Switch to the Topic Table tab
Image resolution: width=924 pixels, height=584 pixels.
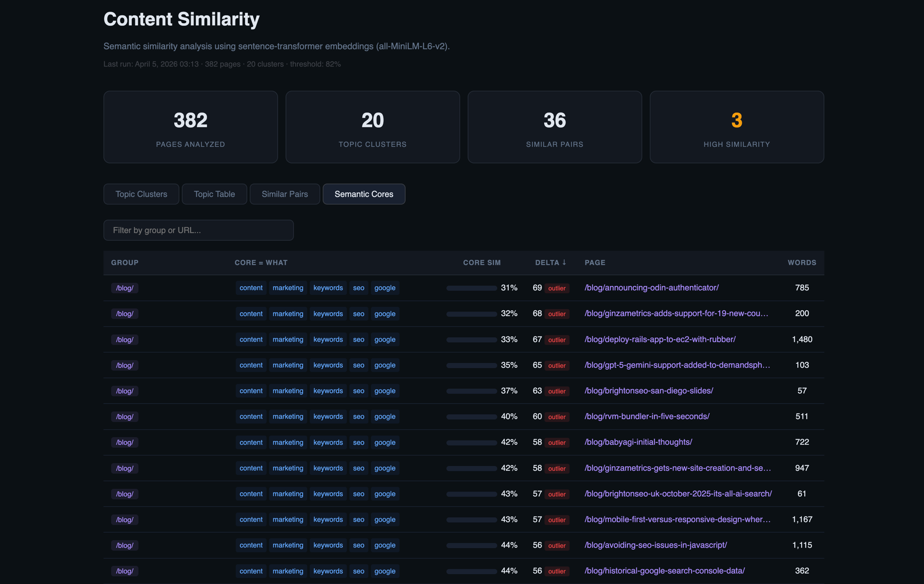click(214, 194)
